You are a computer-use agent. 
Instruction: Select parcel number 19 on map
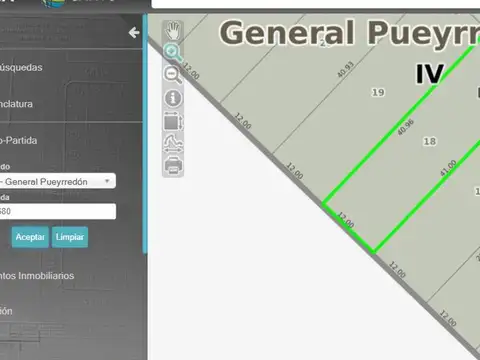point(378,92)
